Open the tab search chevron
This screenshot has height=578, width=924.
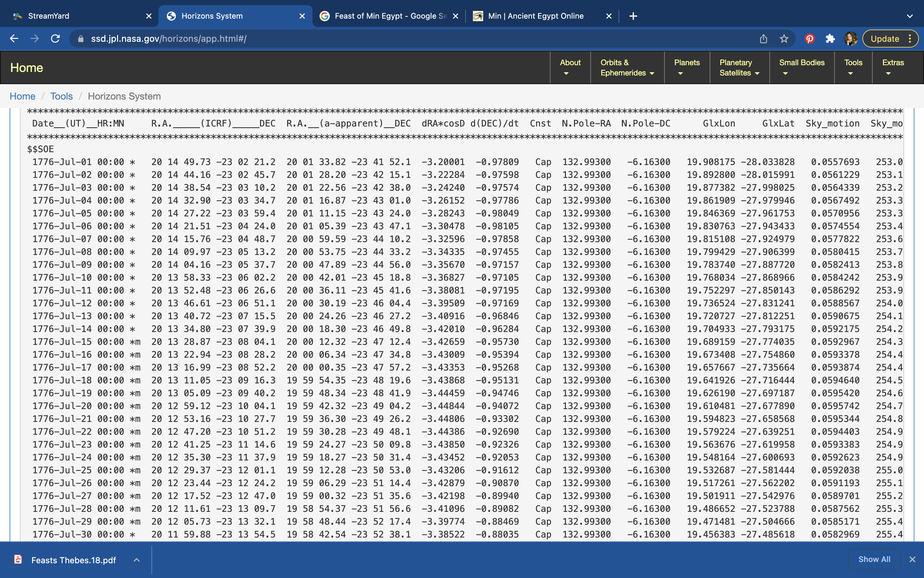[x=910, y=16]
